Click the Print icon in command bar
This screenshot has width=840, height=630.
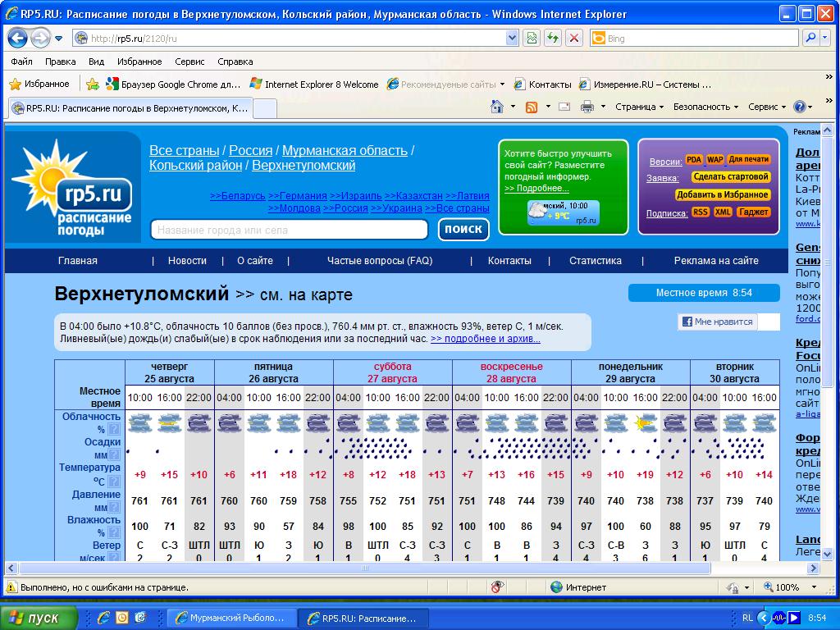(x=587, y=107)
